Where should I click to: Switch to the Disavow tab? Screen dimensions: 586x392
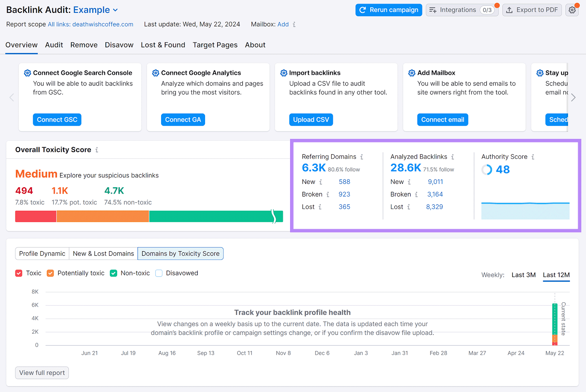pos(119,45)
